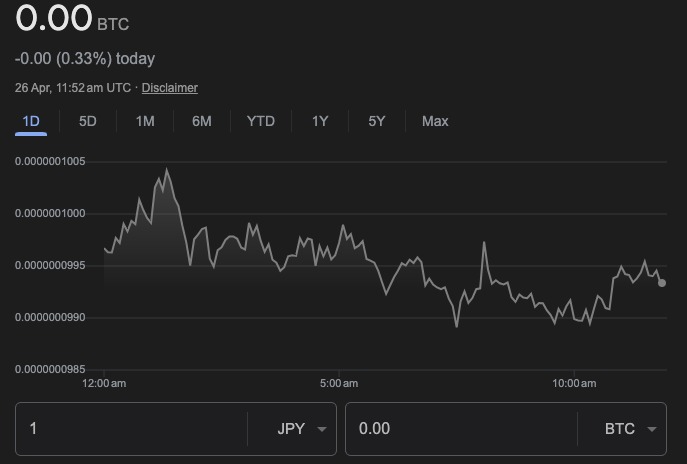Click the current price dot at chart end

662,283
